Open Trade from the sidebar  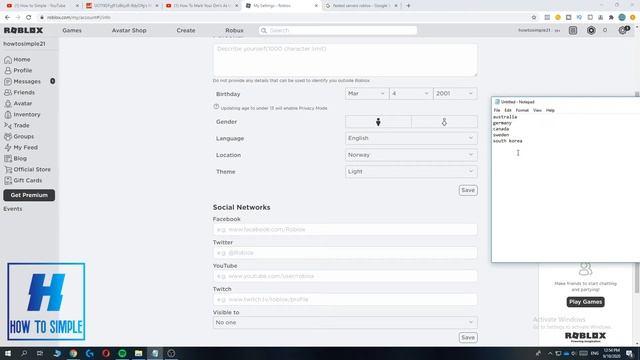tap(17, 126)
